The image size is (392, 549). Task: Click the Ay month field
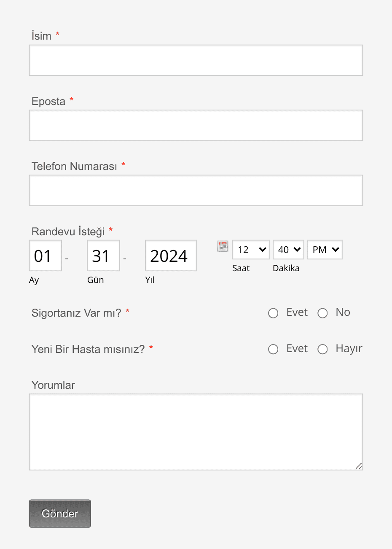[x=46, y=256]
